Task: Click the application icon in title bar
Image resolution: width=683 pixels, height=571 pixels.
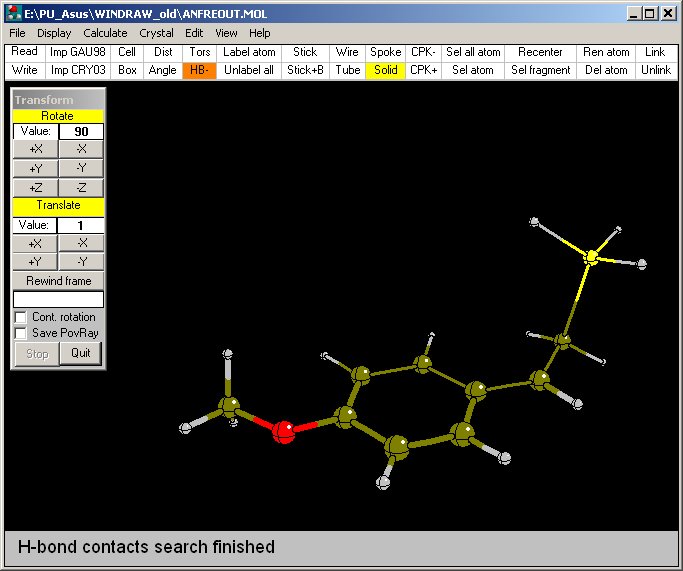Action: point(14,14)
